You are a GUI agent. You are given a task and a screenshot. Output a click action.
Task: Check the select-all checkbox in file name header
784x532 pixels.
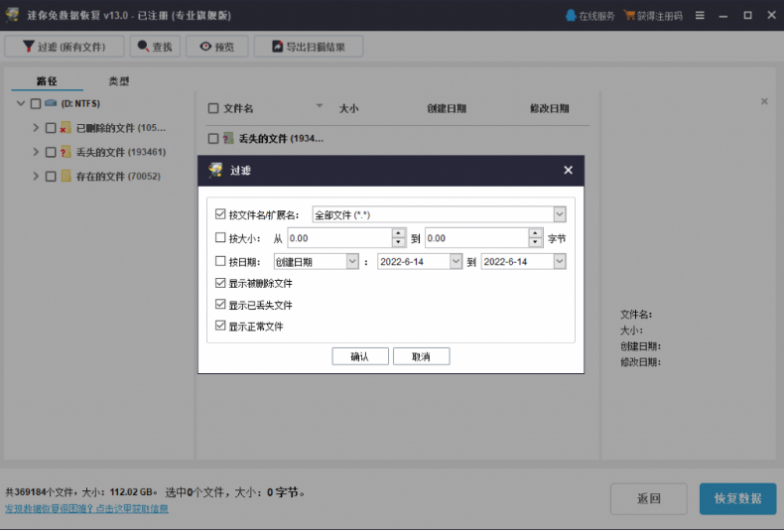click(213, 108)
